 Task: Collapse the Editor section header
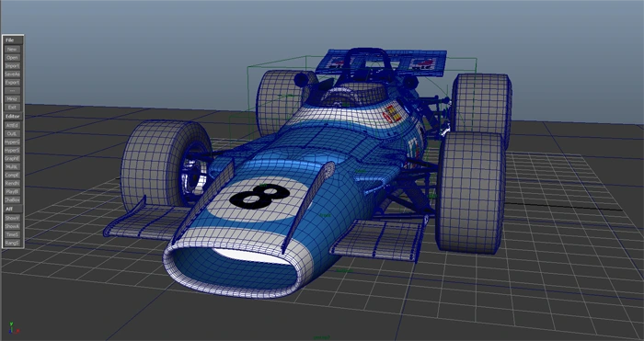(x=13, y=117)
